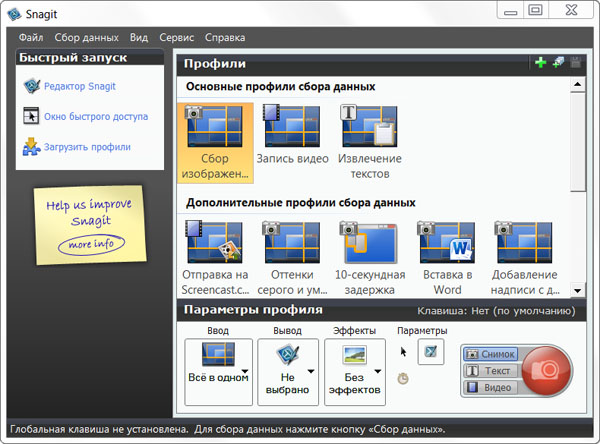
Task: Choose Отправка на Screencast profile
Action: click(215, 258)
